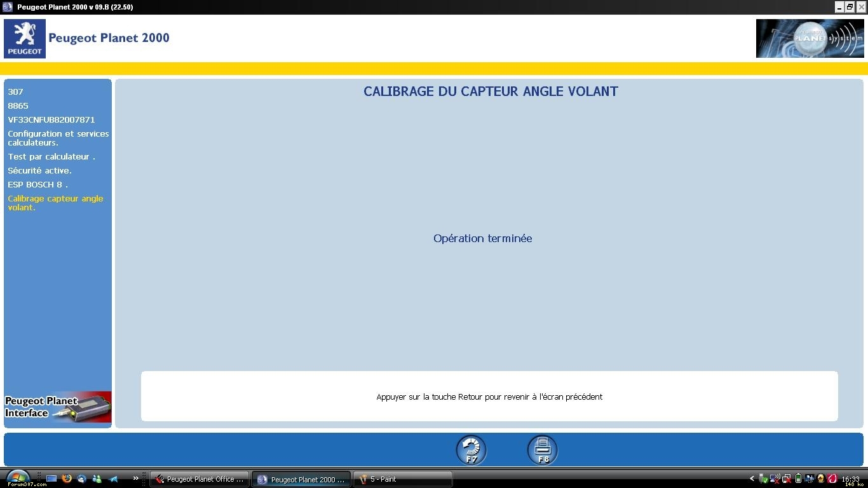Click the Peugeot Planet Interface image
Viewport: 868px width, 488px height.
point(58,407)
